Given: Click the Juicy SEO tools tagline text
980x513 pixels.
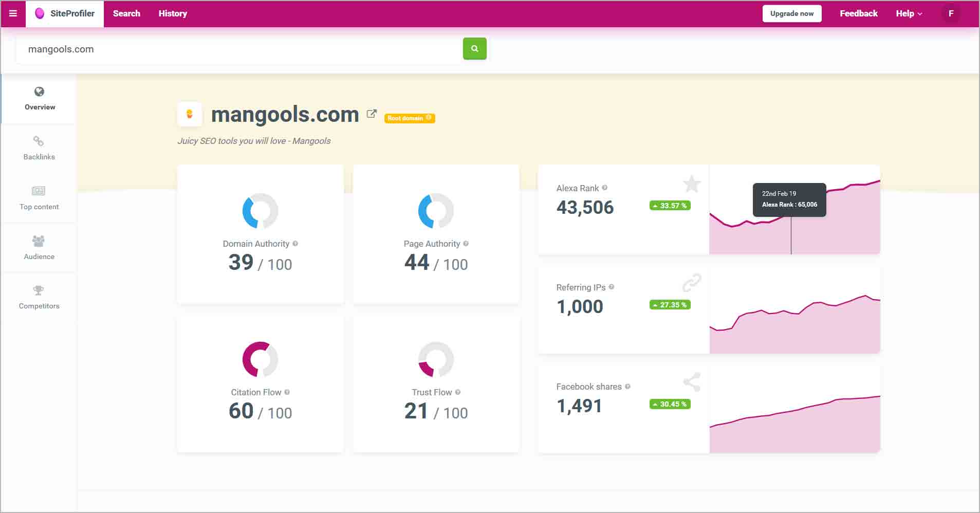Looking at the screenshot, I should (254, 141).
